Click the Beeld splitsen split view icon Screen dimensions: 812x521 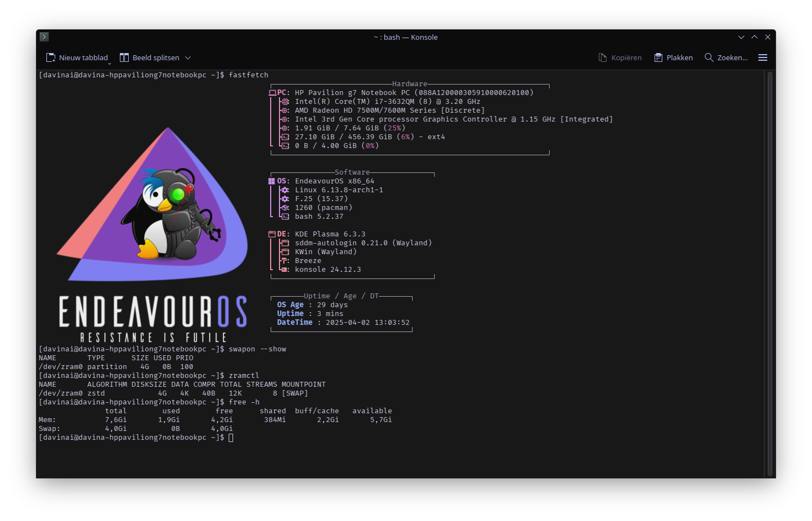(124, 57)
